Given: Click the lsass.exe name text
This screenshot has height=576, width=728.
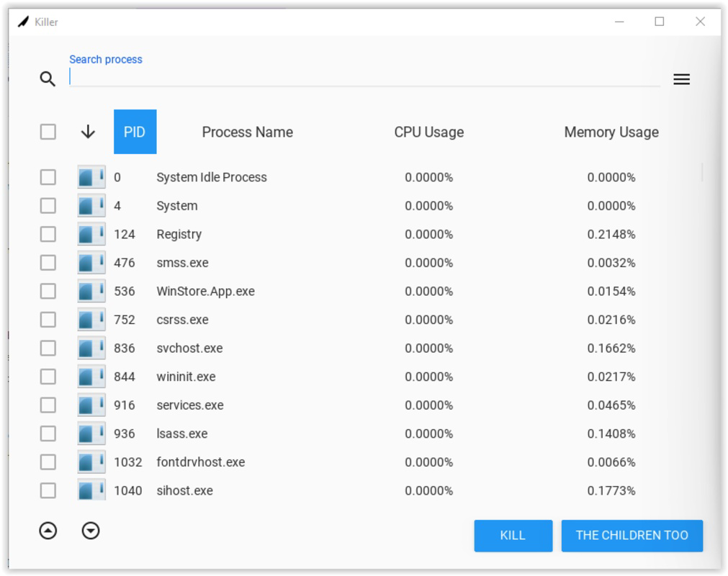Looking at the screenshot, I should tap(182, 433).
